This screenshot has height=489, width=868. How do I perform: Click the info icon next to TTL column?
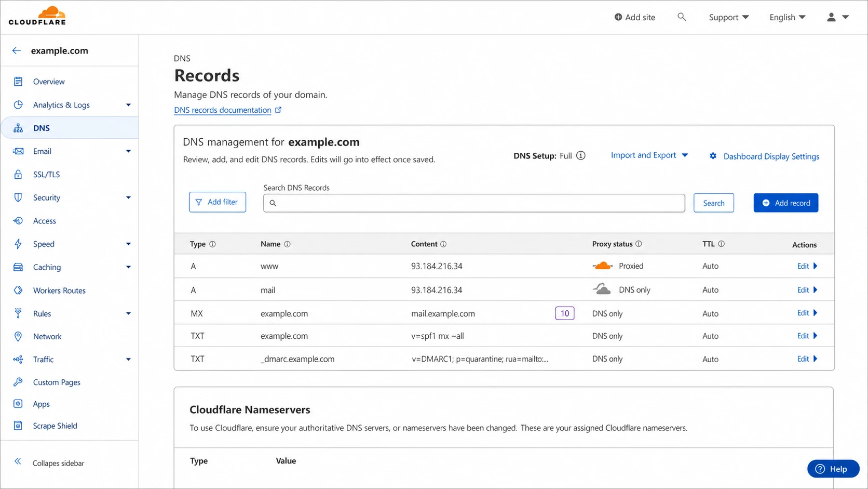coord(721,244)
